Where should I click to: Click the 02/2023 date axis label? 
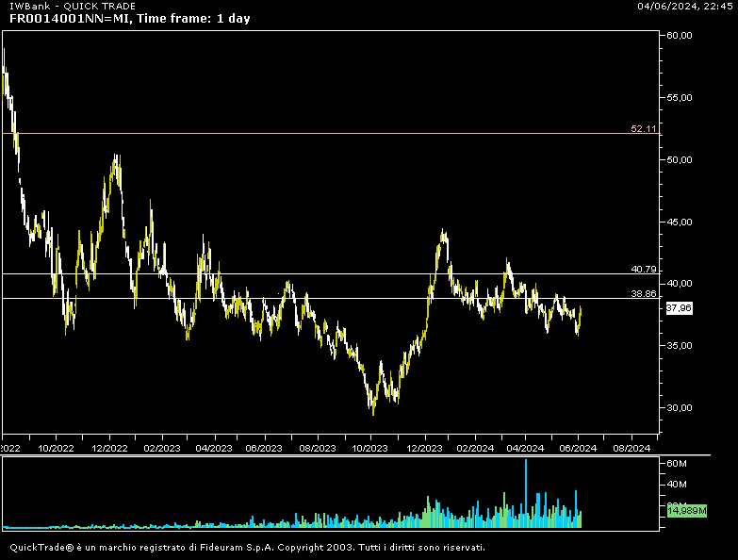pyautogui.click(x=162, y=449)
